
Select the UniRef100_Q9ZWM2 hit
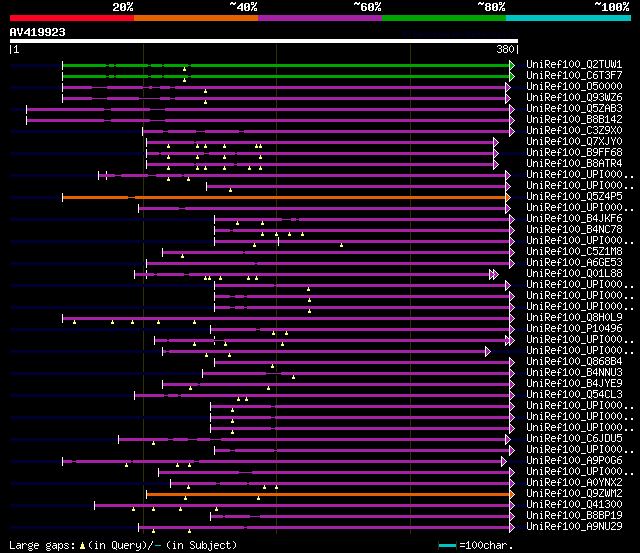tap(574, 494)
